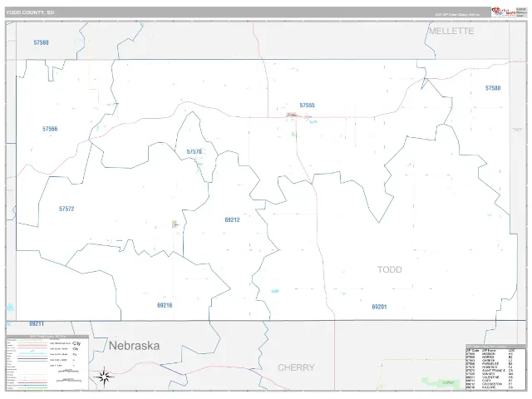Click the publisher logo in the header

[503, 12]
